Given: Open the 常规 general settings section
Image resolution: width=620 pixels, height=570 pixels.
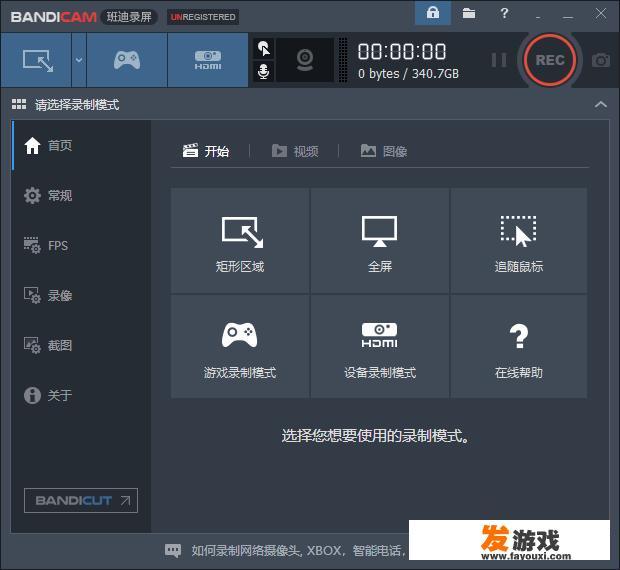Looking at the screenshot, I should click(81, 195).
